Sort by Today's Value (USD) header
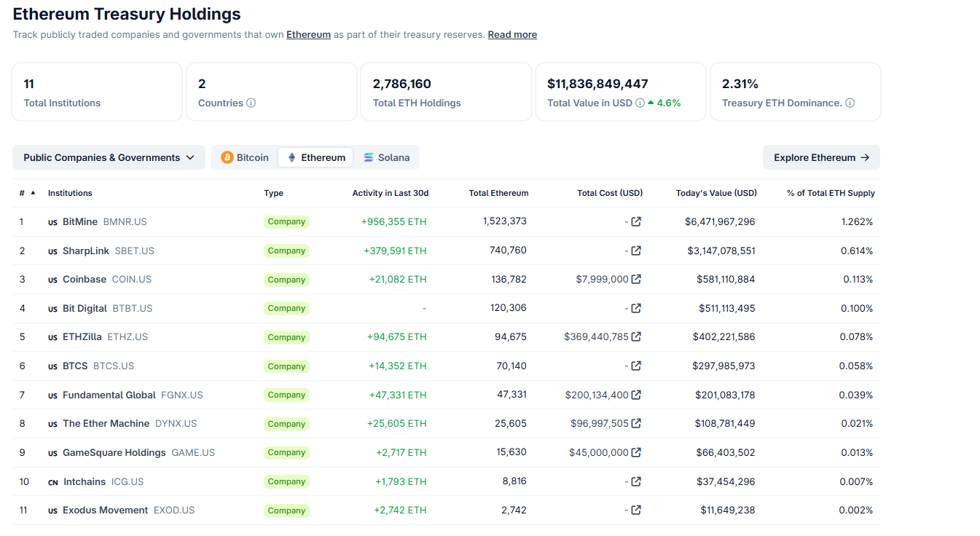Screen dimensions: 980x536 [x=716, y=193]
